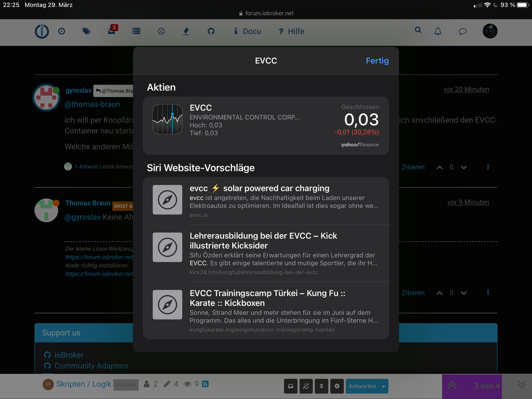Open recent topics clock icon
The image size is (532, 399).
pos(62,31)
